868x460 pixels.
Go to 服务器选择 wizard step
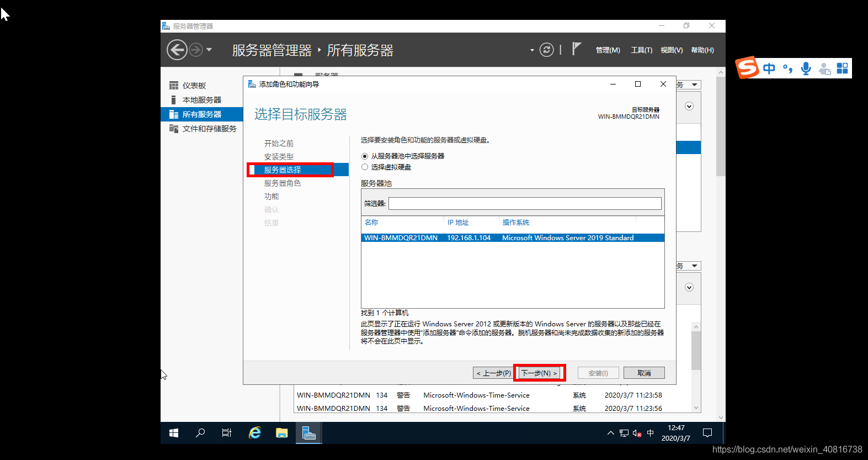283,170
